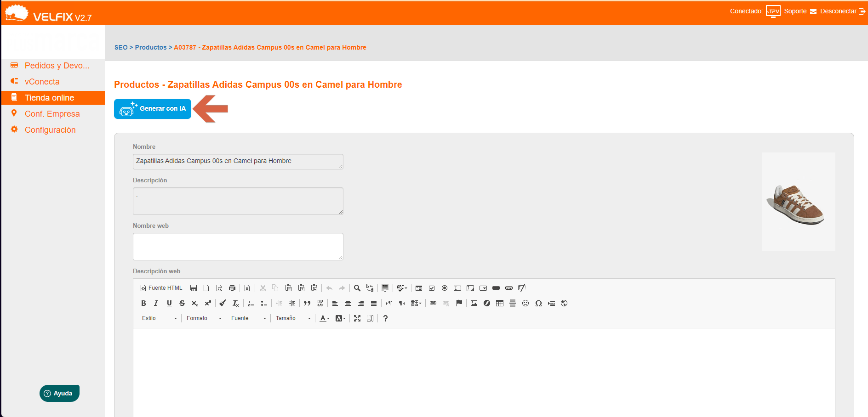This screenshot has height=417, width=868.
Task: Open the spell check ABC dropdown
Action: click(x=402, y=288)
